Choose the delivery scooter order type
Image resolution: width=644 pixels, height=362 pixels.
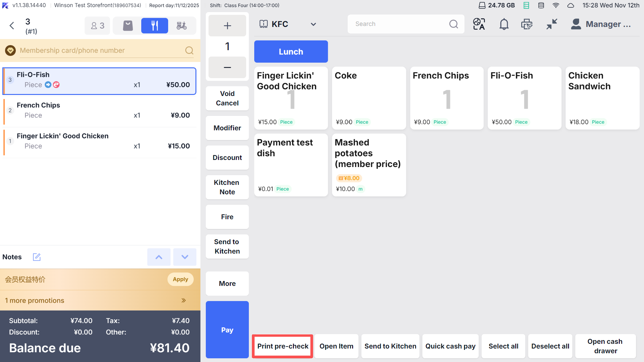182,26
